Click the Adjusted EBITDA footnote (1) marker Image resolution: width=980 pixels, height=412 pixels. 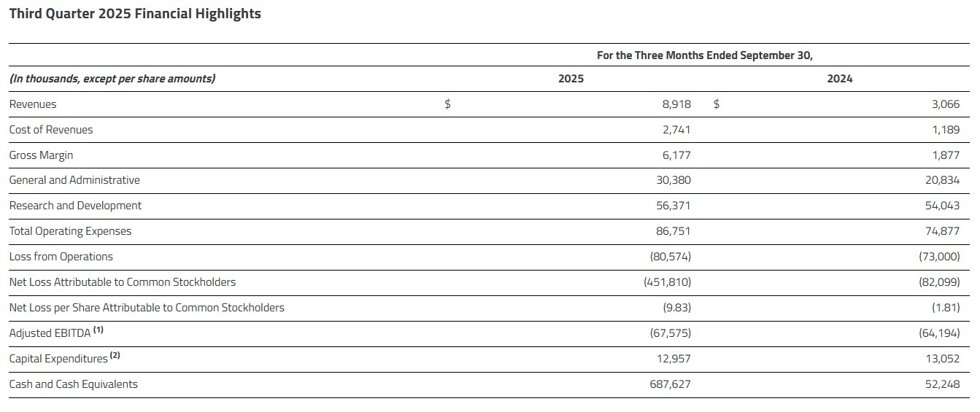coord(99,330)
